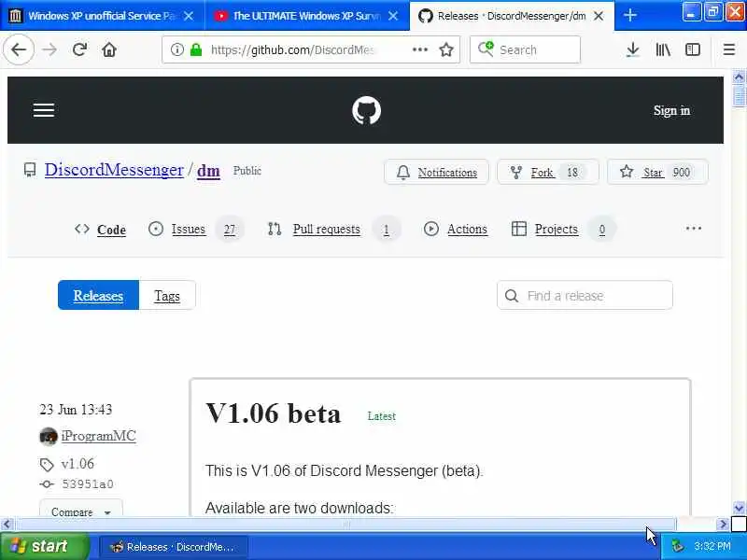747x560 pixels.
Task: Open the Pull requests tab
Action: click(x=333, y=230)
